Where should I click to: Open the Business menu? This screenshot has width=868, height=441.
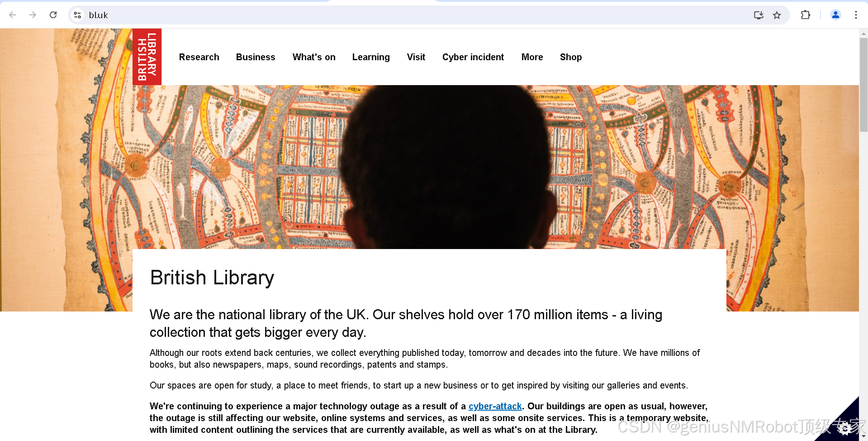coord(256,57)
